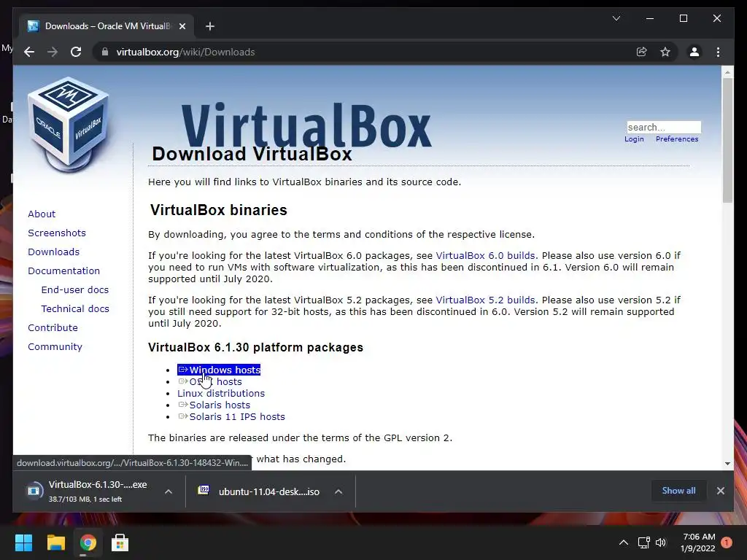Viewport: 747px width, 560px height.
Task: Open the notification badge in system tray
Action: [727, 542]
